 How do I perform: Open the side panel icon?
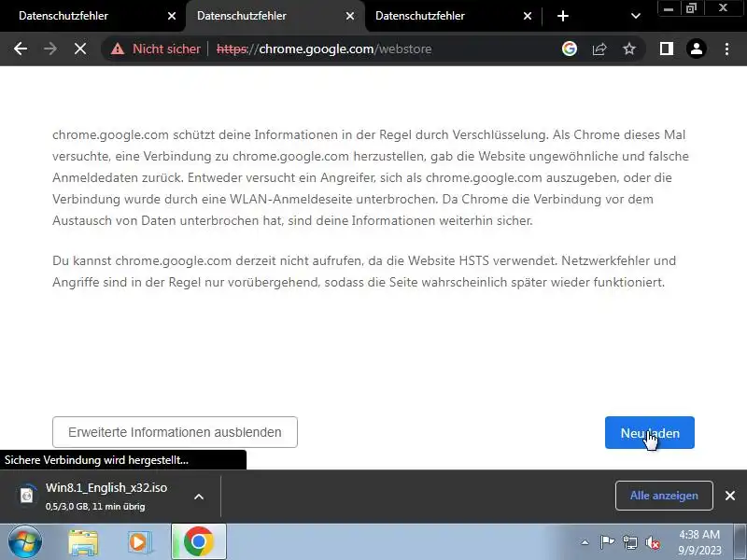(667, 49)
